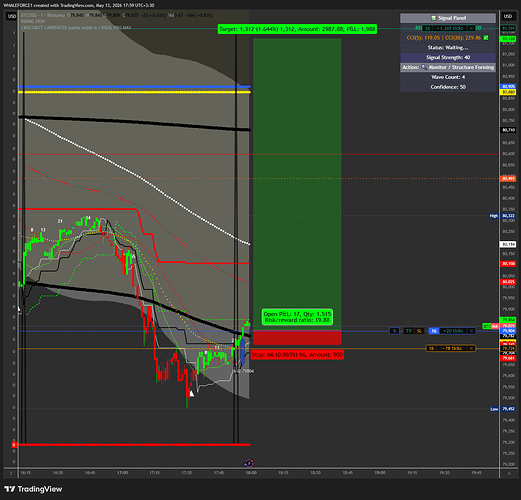Click the red 80,108 price scale label
This screenshot has height=500, width=521.
click(508, 263)
